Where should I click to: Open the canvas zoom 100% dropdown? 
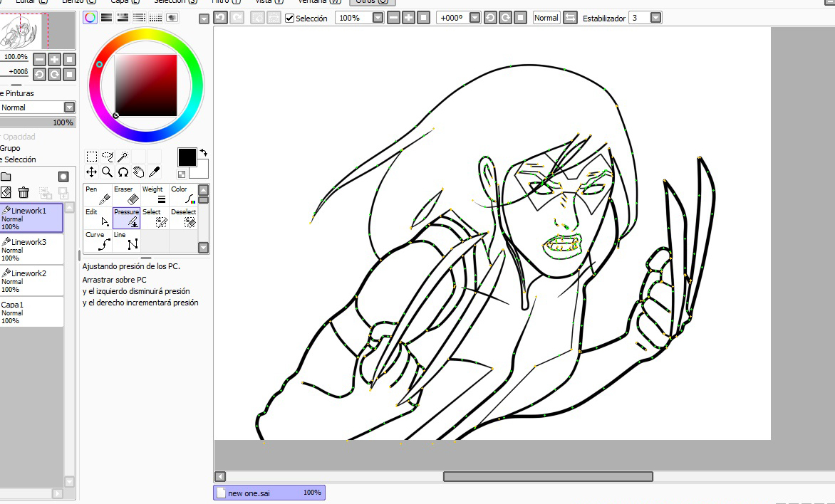378,18
